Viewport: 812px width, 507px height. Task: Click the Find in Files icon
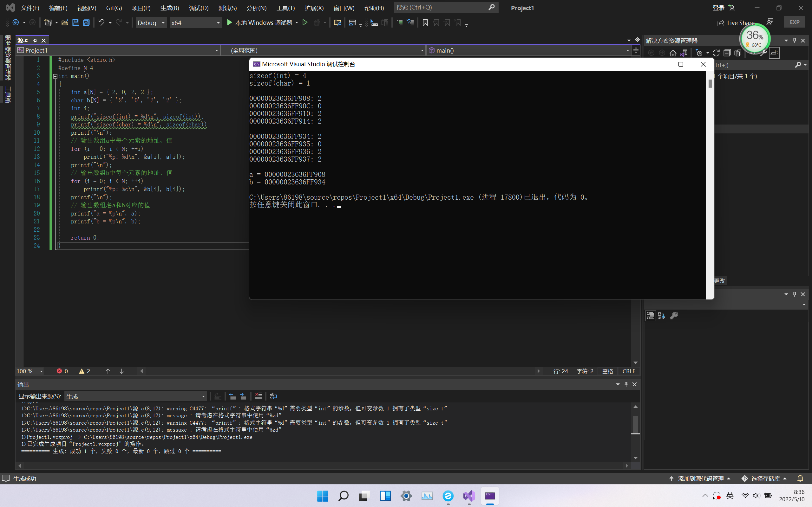(x=337, y=22)
